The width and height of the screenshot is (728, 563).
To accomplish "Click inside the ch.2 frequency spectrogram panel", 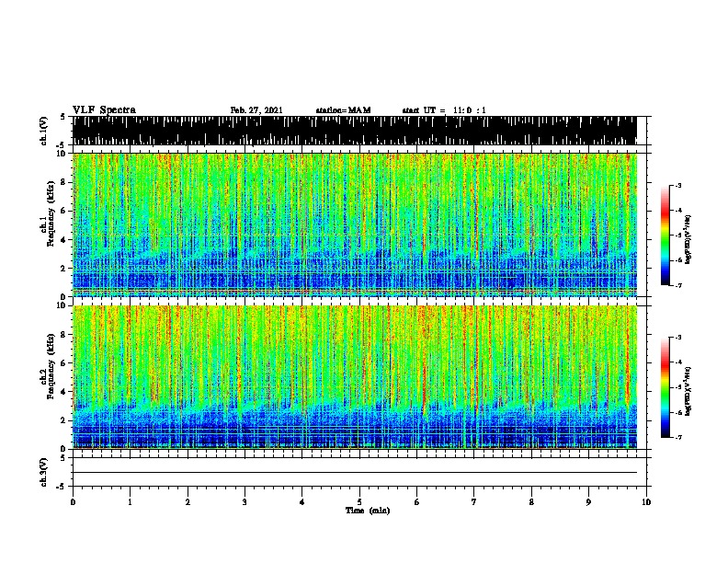I will (x=355, y=377).
